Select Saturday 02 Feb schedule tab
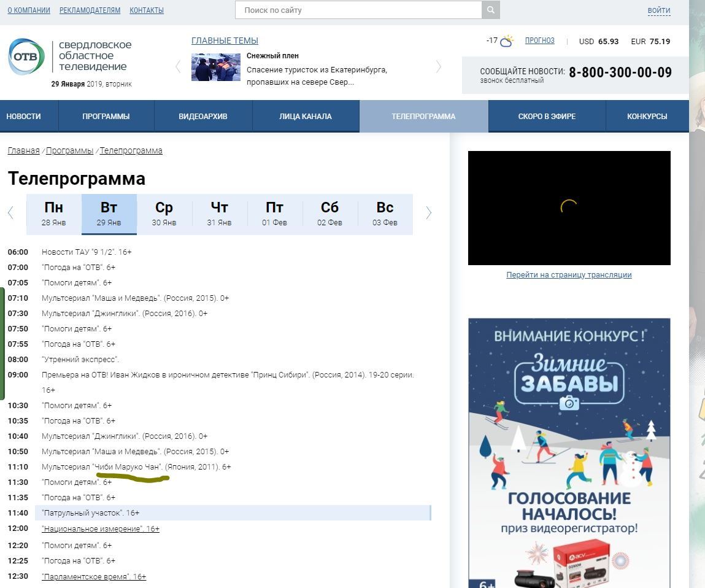The height and width of the screenshot is (588, 705). coord(329,214)
